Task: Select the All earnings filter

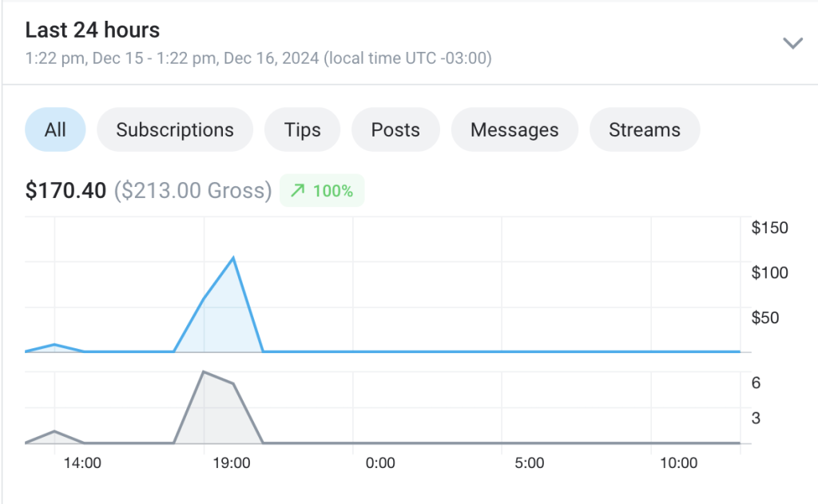Action: click(x=55, y=129)
